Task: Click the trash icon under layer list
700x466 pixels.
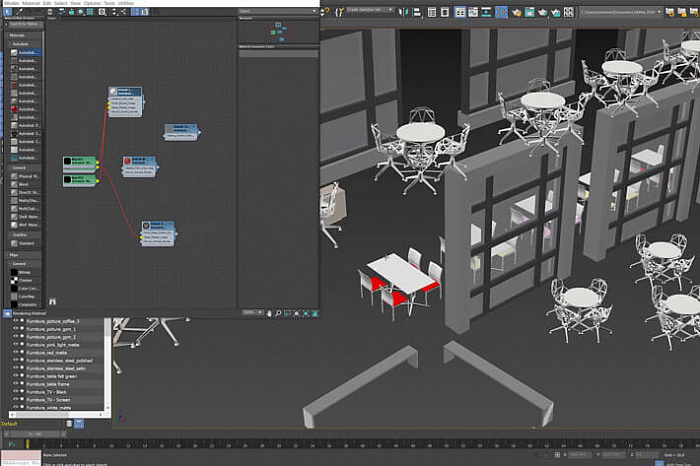Action: pos(71,423)
